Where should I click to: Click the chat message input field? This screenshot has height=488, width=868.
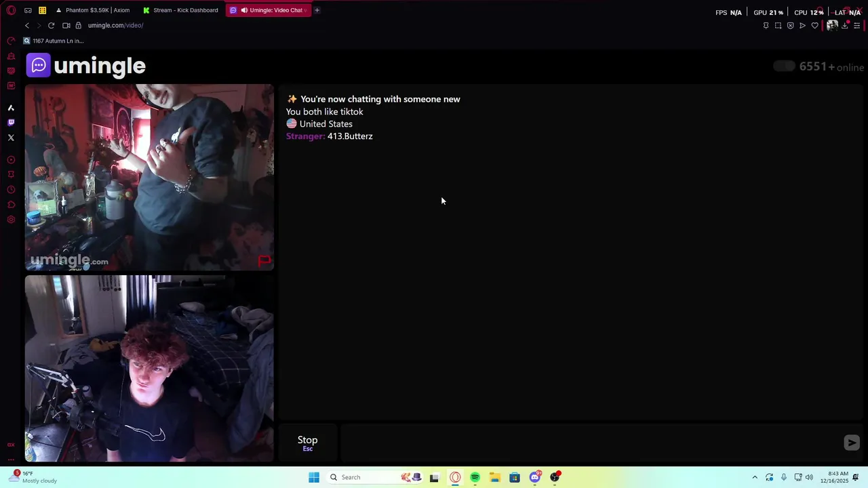pyautogui.click(x=590, y=443)
